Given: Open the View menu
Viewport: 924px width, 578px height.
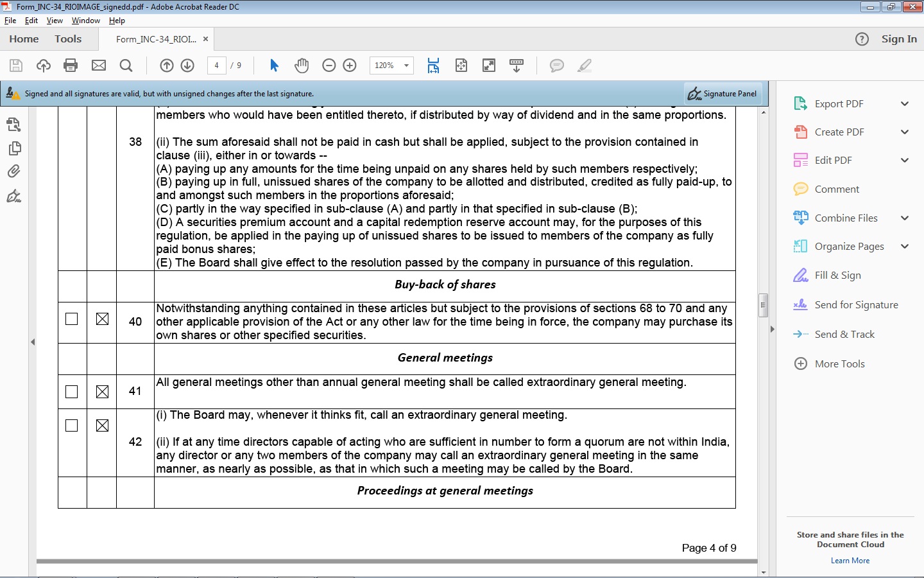Looking at the screenshot, I should tap(55, 20).
